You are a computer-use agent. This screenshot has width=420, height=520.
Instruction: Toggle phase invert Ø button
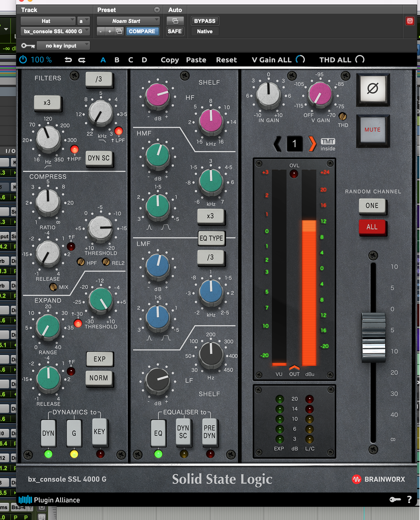pyautogui.click(x=373, y=88)
